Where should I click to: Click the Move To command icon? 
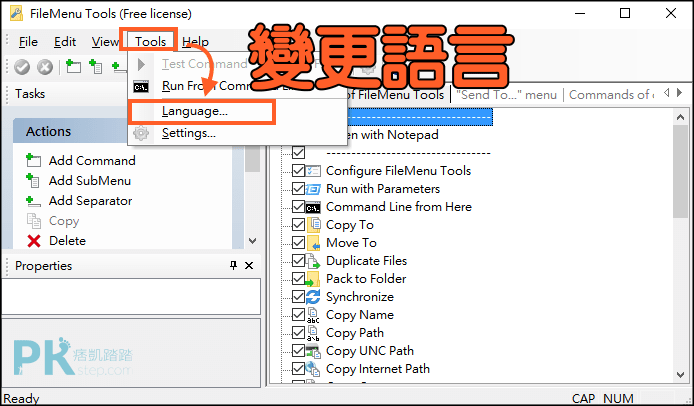313,243
